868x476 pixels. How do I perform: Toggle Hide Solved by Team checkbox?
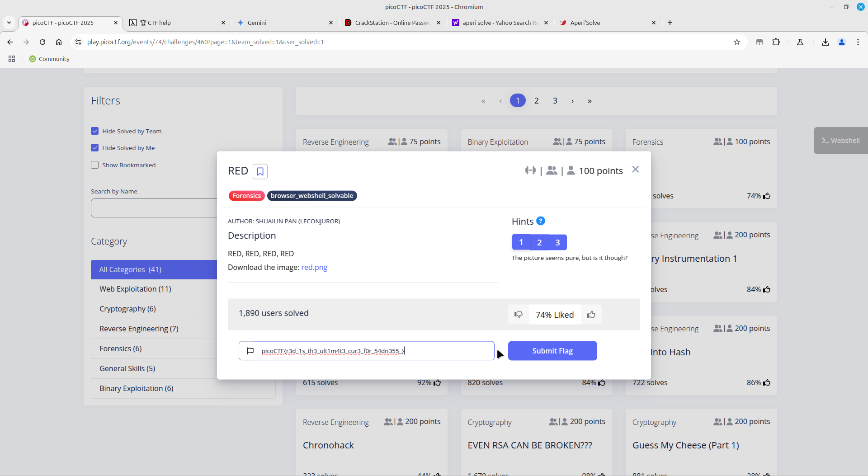click(95, 131)
